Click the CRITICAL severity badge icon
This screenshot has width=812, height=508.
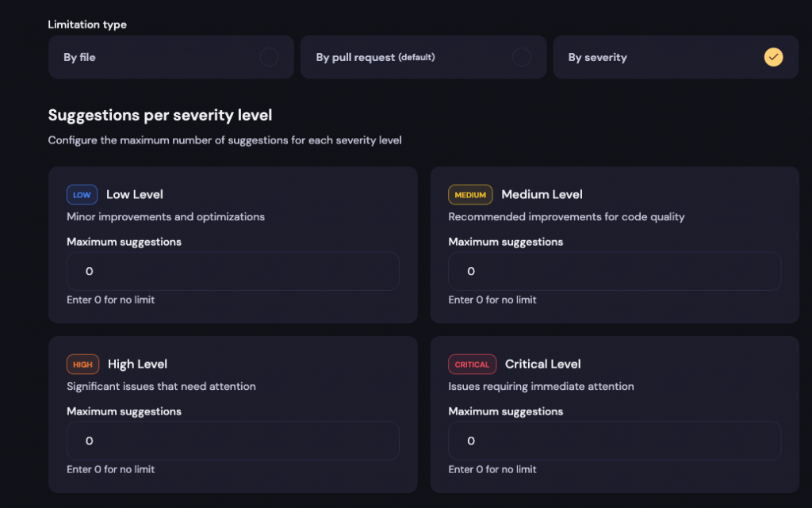click(x=473, y=365)
